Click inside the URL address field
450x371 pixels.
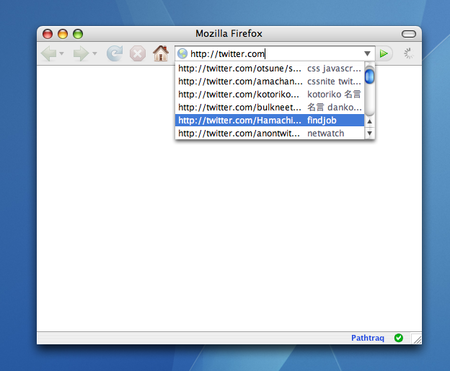(275, 54)
